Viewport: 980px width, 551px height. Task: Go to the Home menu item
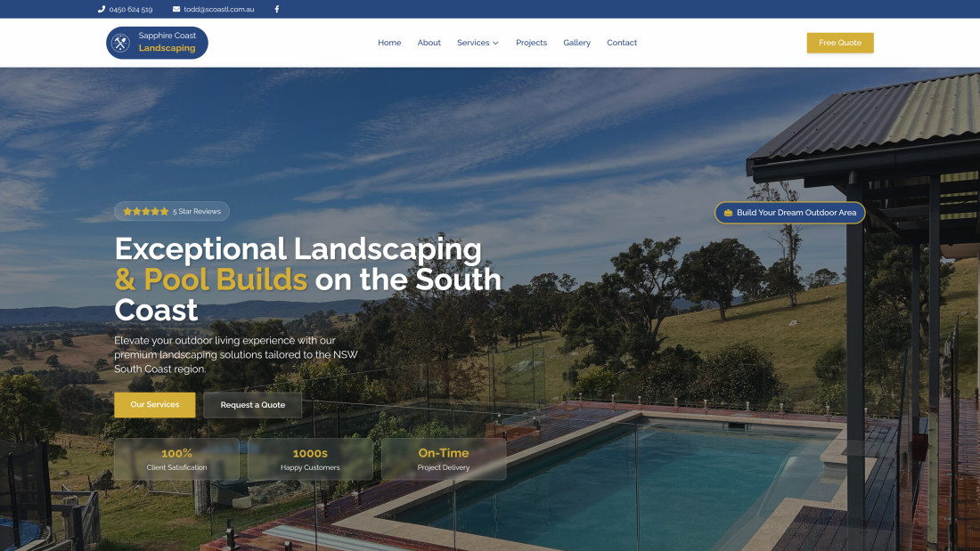(x=389, y=43)
